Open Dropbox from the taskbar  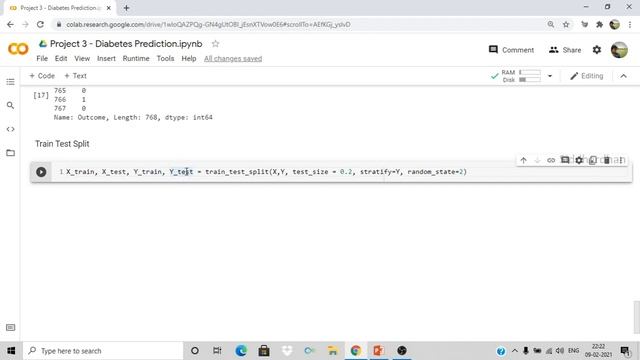pyautogui.click(x=287, y=351)
